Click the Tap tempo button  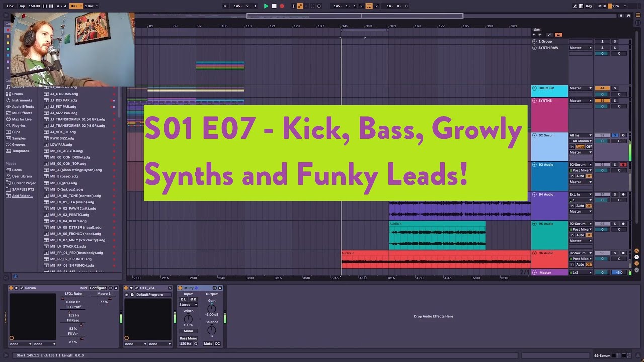[x=22, y=6]
